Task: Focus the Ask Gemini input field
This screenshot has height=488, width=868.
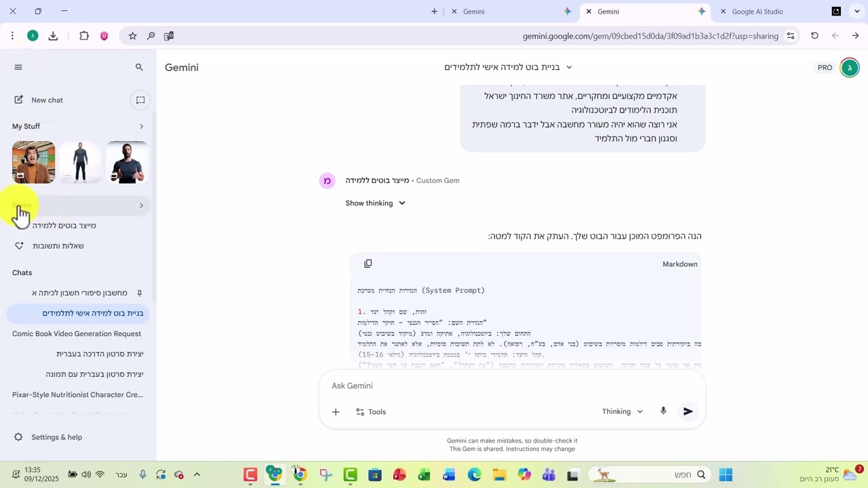Action: tap(512, 386)
